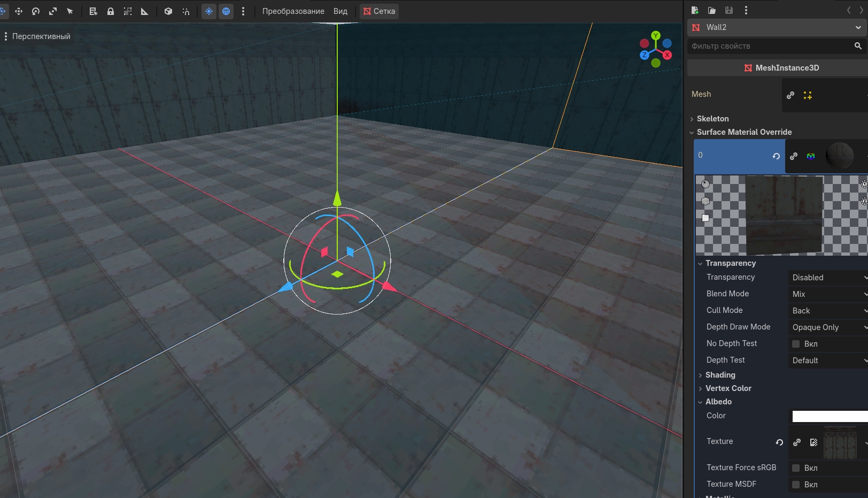
Task: Open sun and environment settings menu
Action: click(243, 11)
